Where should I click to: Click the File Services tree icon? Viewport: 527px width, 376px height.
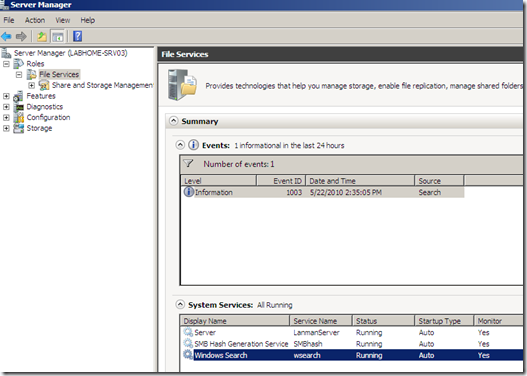pos(32,75)
